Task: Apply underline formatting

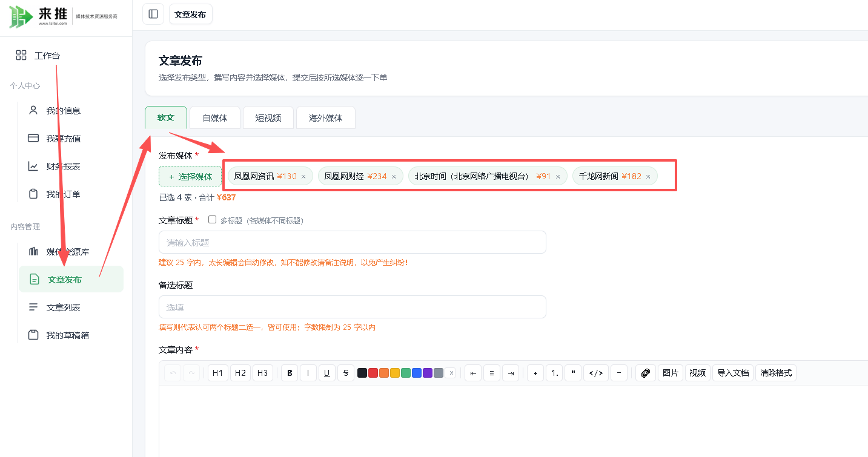Action: [327, 373]
